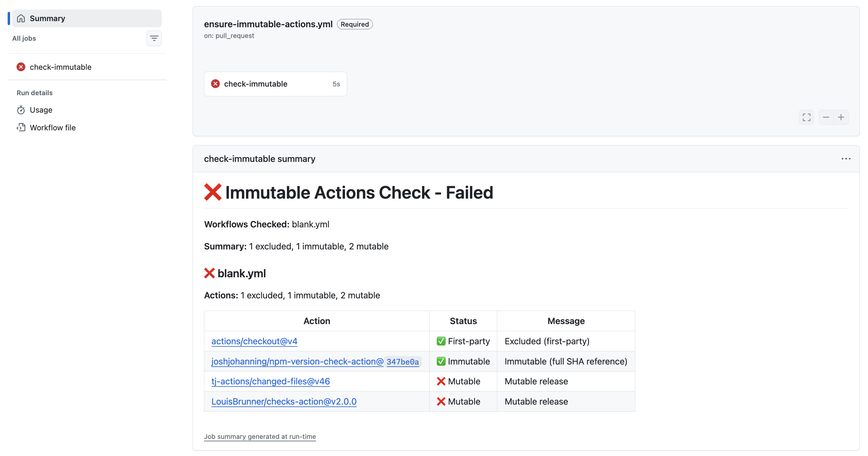The width and height of the screenshot is (868, 456).
Task: Select the check-immutable job in the sidebar
Action: point(60,67)
